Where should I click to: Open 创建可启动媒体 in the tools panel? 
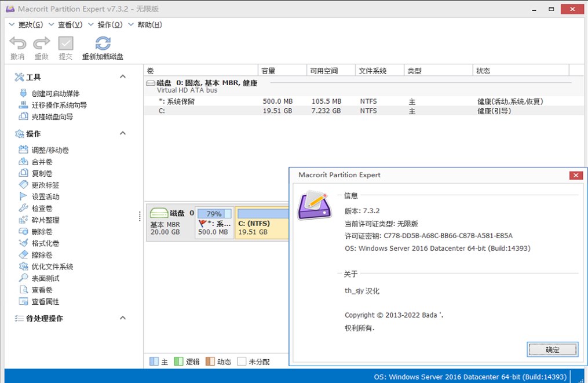[x=56, y=93]
